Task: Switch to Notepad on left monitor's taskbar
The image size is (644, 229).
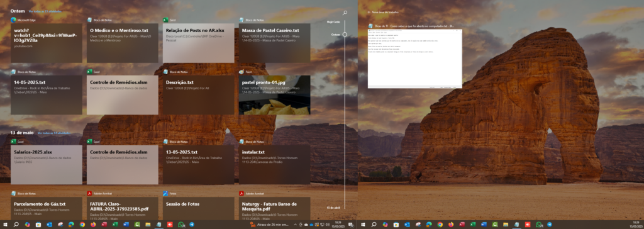Action: pos(159,225)
